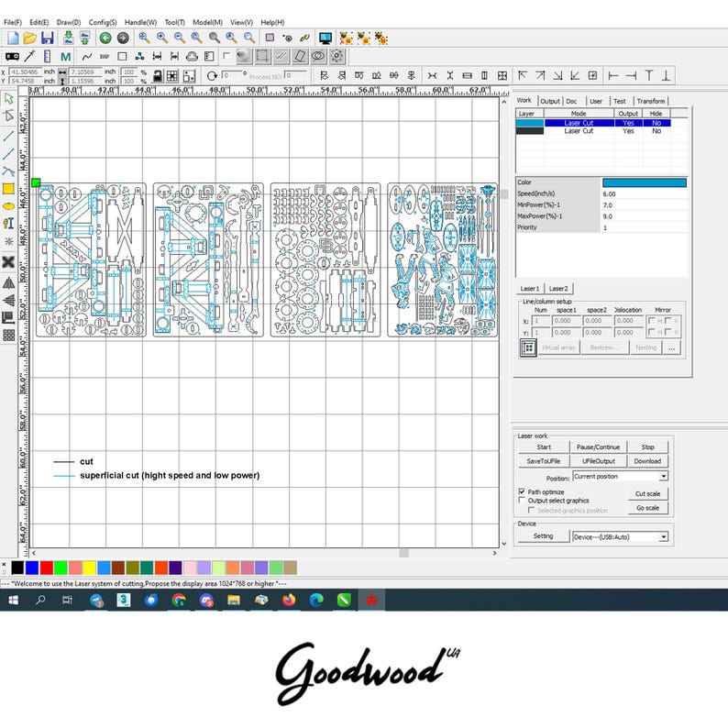Click the Download button
Screen dimensions: 728x728
647,461
